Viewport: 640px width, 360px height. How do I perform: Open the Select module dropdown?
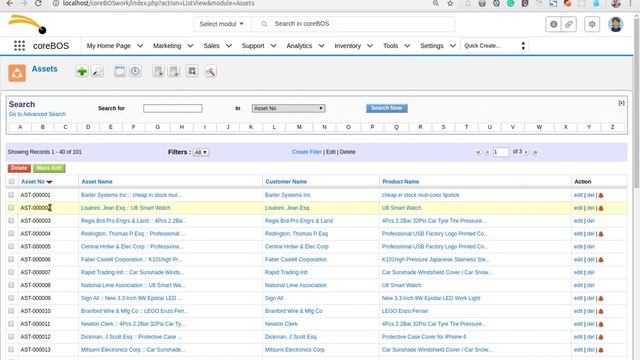[x=222, y=24]
